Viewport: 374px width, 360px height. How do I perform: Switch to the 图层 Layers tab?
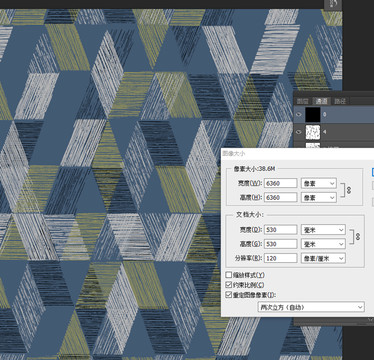click(303, 101)
